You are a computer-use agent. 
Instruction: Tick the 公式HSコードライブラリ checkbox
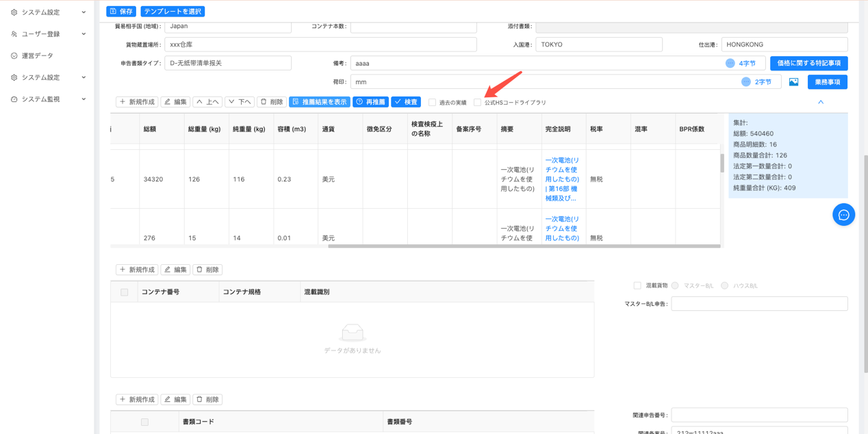pyautogui.click(x=477, y=103)
